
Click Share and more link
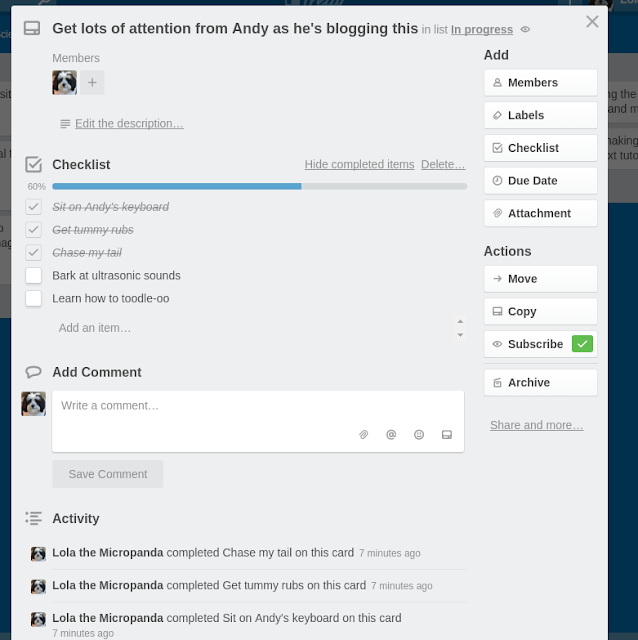pos(536,425)
